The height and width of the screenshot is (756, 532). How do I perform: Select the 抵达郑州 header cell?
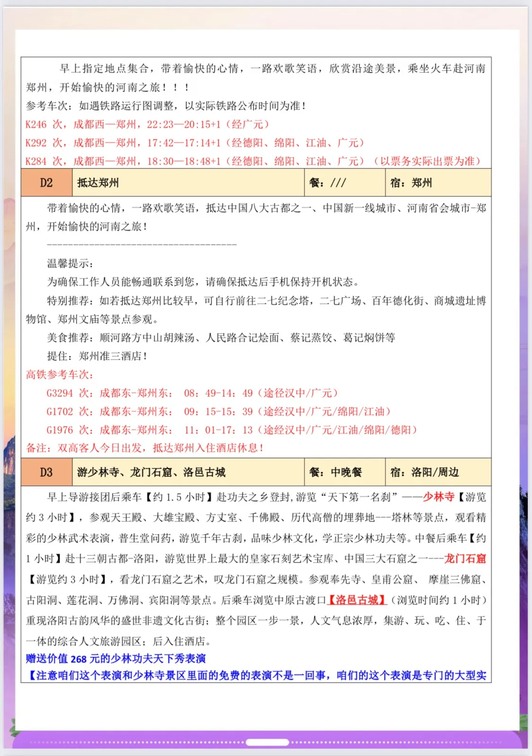coord(188,183)
